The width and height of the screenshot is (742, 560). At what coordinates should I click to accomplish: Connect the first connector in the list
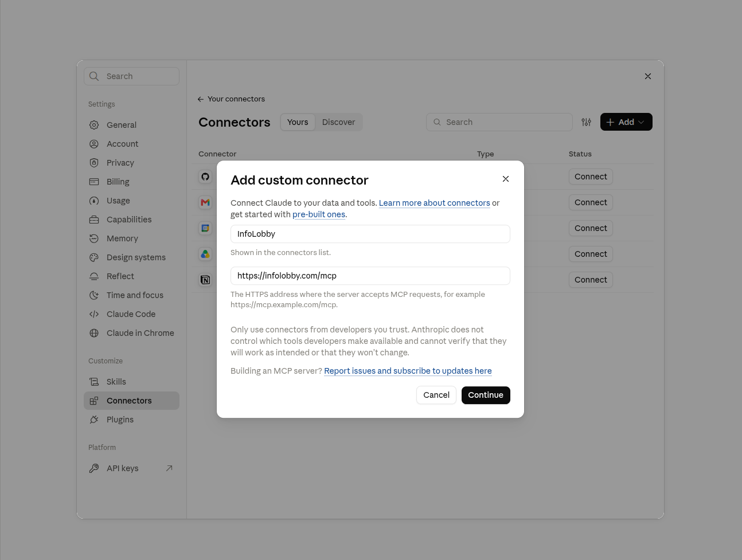click(x=591, y=177)
